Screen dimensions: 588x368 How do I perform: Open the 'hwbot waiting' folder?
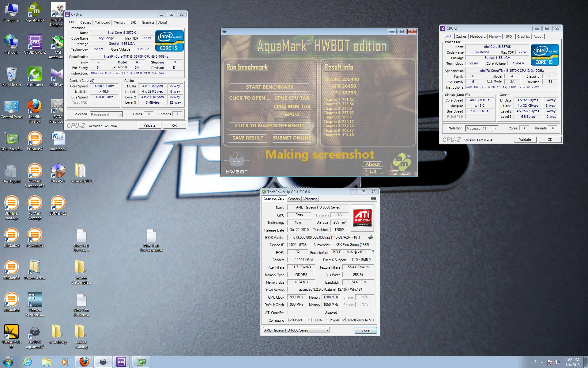(81, 336)
